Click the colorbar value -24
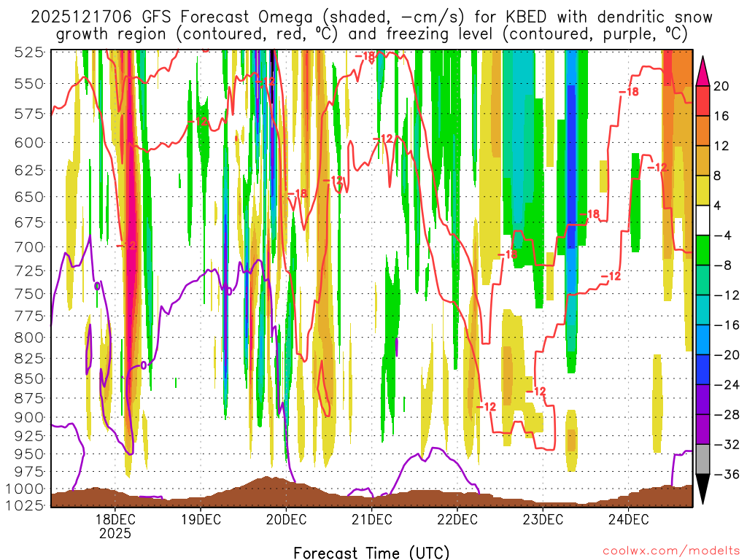Image resolution: width=747 pixels, height=560 pixels. pyautogui.click(x=727, y=385)
